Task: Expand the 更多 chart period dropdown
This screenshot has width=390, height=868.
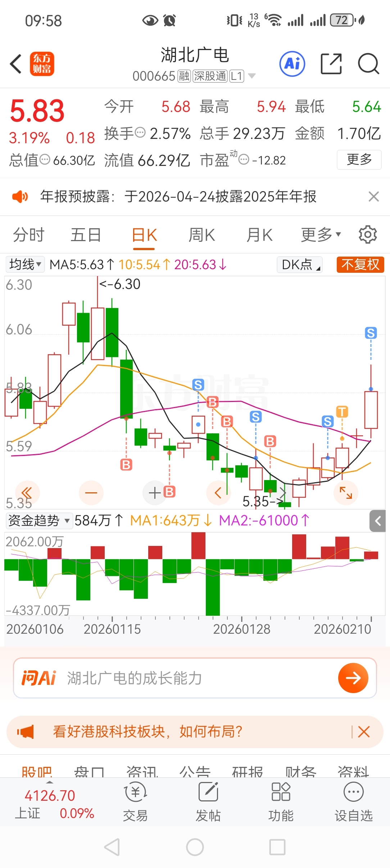Action: 321,235
